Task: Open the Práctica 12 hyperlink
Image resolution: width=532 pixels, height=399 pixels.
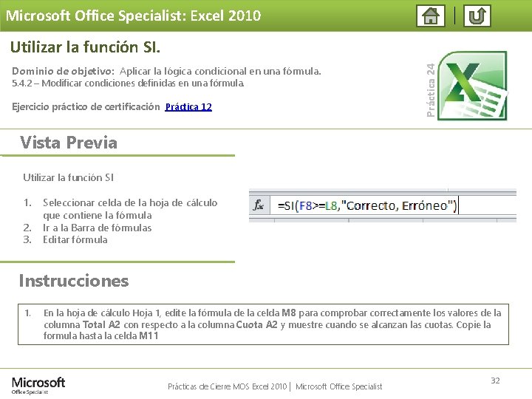Action: pos(188,107)
